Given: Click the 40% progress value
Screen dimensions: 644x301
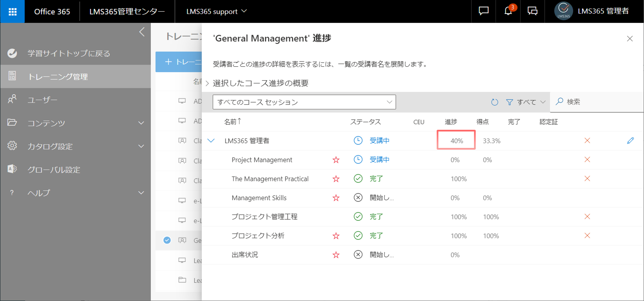Looking at the screenshot, I should coord(457,141).
